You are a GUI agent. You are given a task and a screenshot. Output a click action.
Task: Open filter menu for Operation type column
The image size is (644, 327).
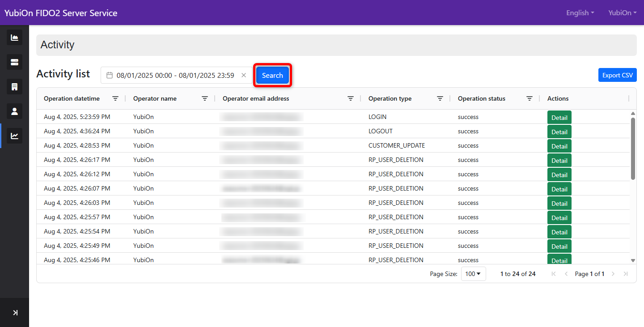point(440,98)
